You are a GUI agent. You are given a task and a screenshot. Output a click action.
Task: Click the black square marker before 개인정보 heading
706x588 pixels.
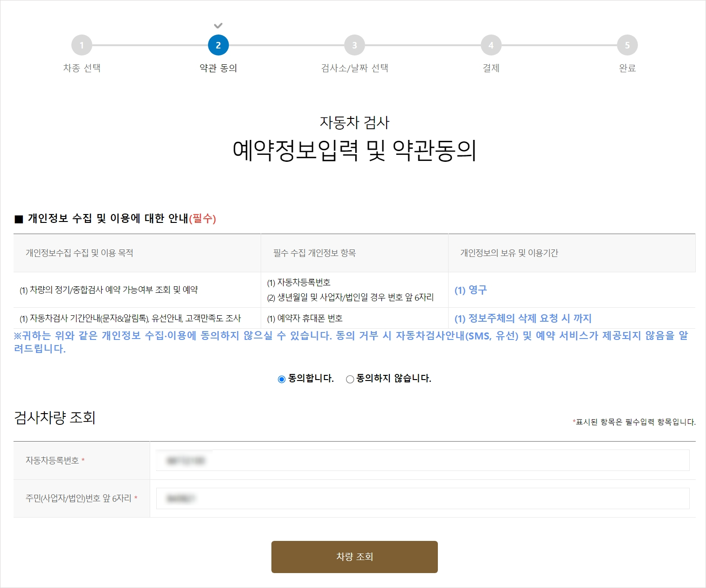click(18, 218)
